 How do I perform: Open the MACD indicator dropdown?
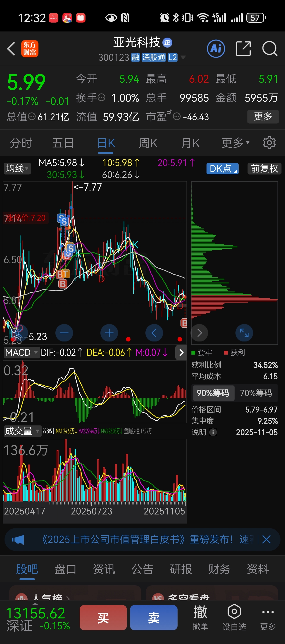coord(21,353)
